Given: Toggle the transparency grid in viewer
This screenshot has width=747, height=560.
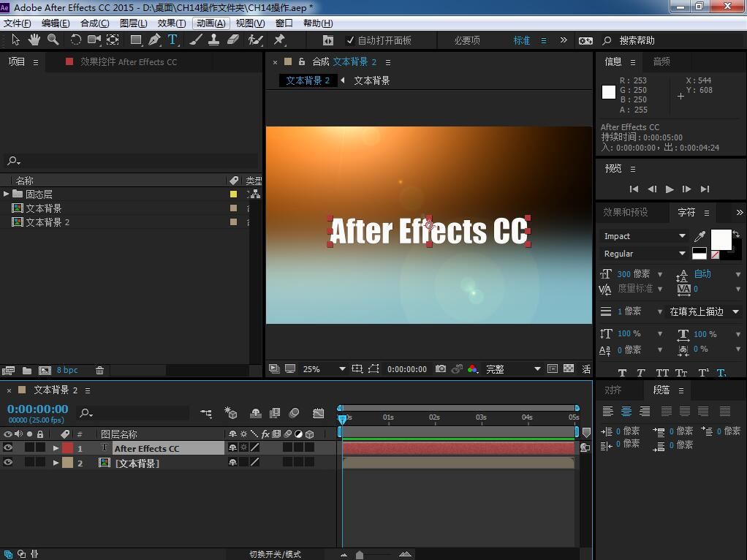Looking at the screenshot, I should pos(569,368).
